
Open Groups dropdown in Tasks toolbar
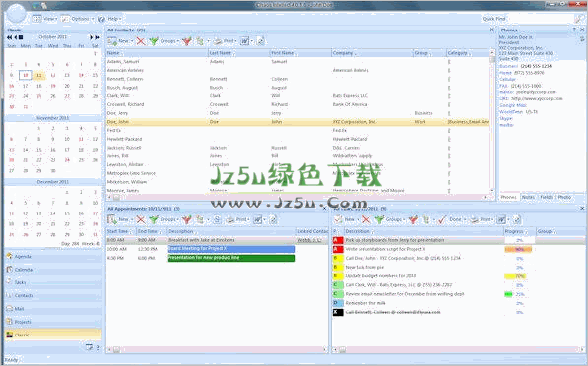coord(395,219)
